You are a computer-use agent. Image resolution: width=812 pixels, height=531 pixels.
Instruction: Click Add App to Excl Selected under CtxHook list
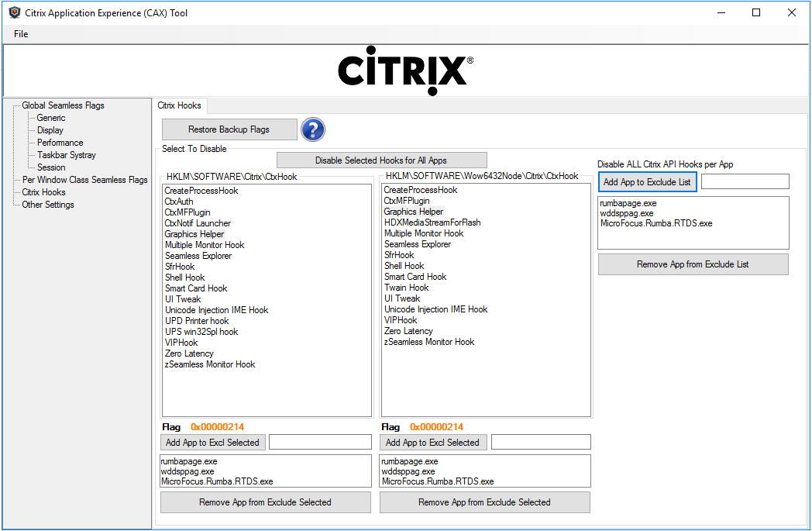[212, 442]
